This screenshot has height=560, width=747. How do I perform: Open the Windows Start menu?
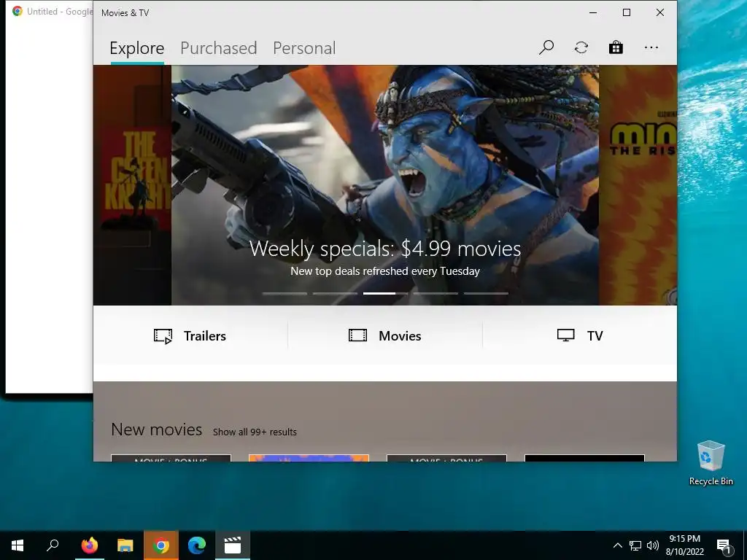click(x=18, y=545)
